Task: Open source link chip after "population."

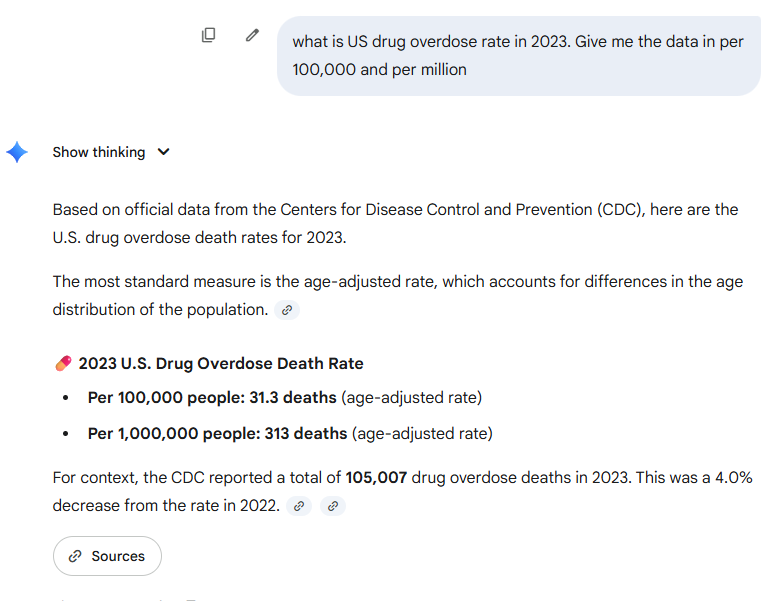Action: 287,310
